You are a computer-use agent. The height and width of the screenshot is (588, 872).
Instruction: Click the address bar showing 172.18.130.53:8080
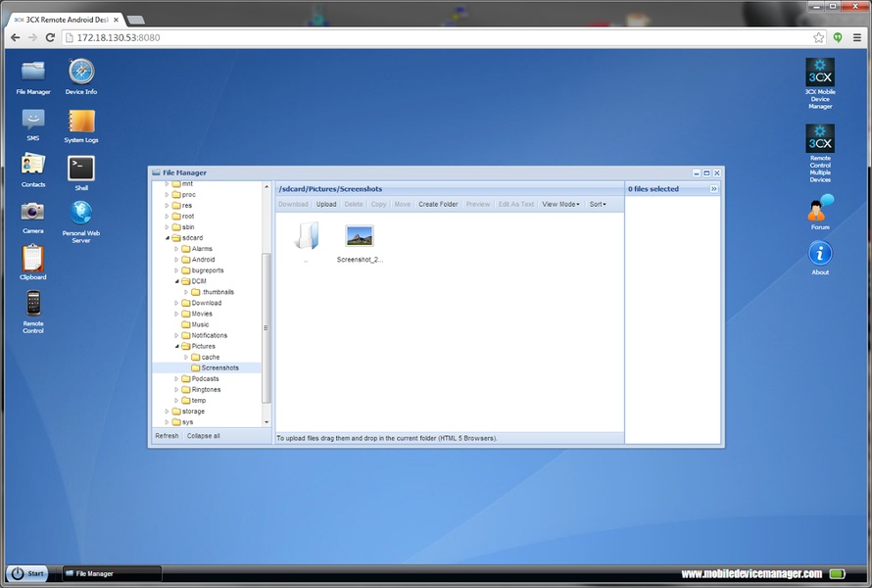coord(439,37)
